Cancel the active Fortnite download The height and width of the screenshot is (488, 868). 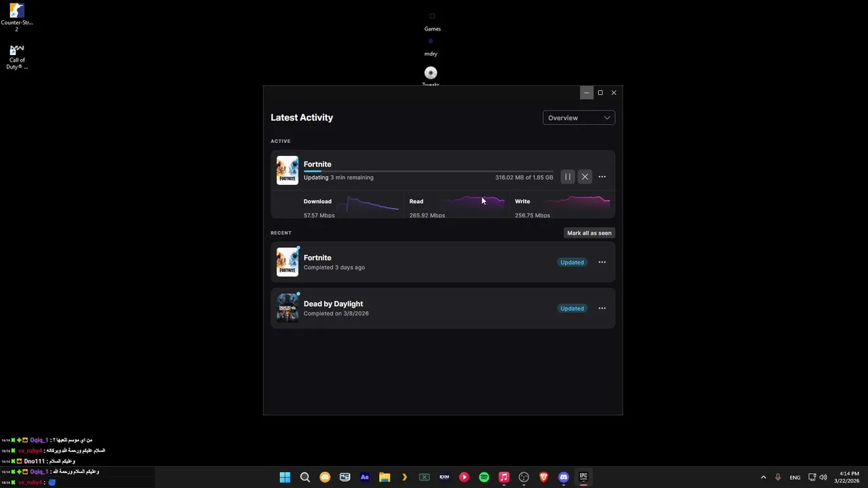point(585,177)
